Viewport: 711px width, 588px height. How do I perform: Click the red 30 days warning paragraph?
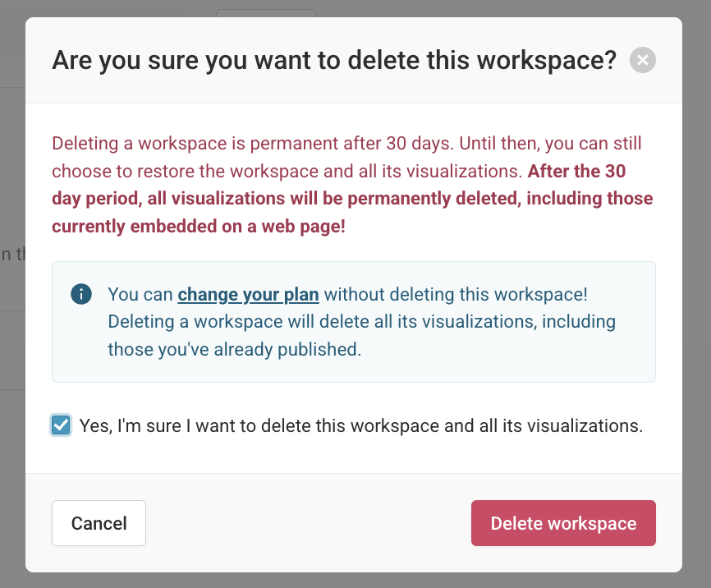tap(352, 185)
